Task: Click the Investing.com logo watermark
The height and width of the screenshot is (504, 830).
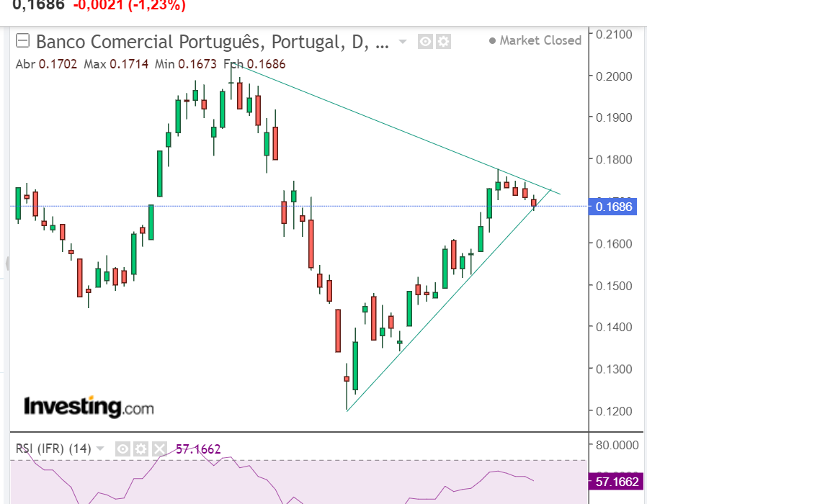Action: pyautogui.click(x=89, y=407)
